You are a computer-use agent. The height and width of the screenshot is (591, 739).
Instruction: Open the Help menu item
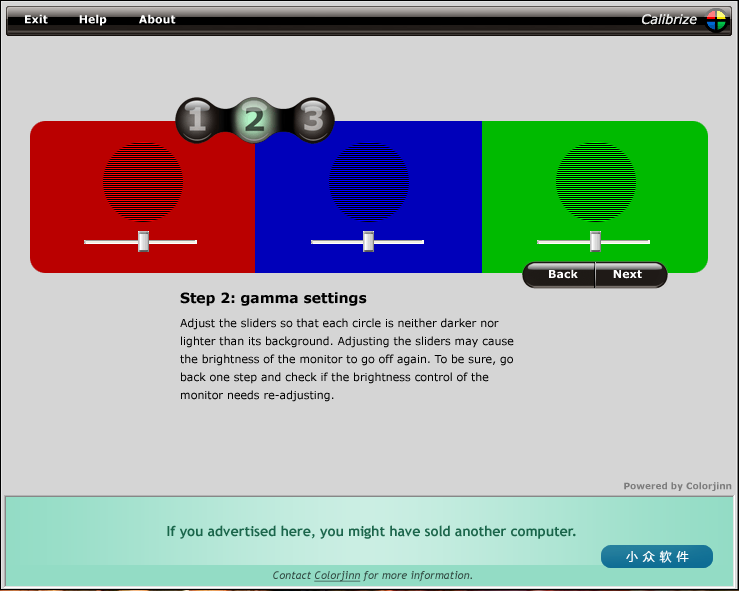click(93, 20)
